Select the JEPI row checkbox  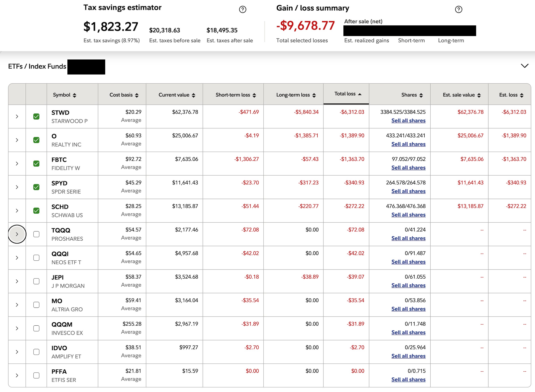pyautogui.click(x=36, y=281)
